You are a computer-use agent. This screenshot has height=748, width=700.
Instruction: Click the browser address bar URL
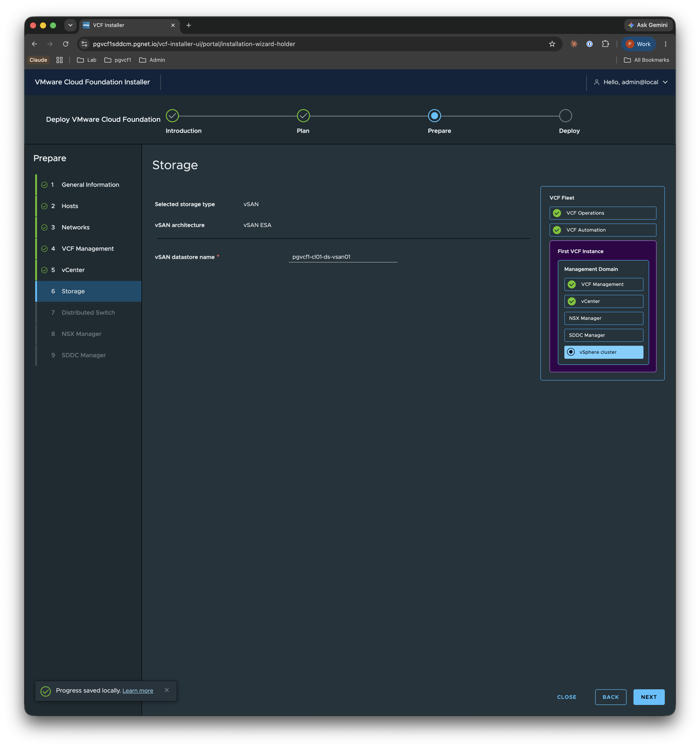click(x=194, y=44)
